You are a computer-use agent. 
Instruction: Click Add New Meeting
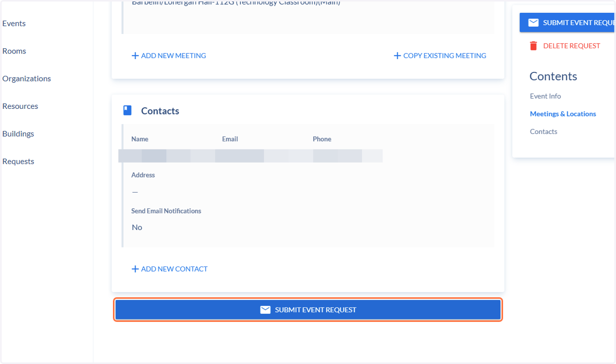pos(169,56)
